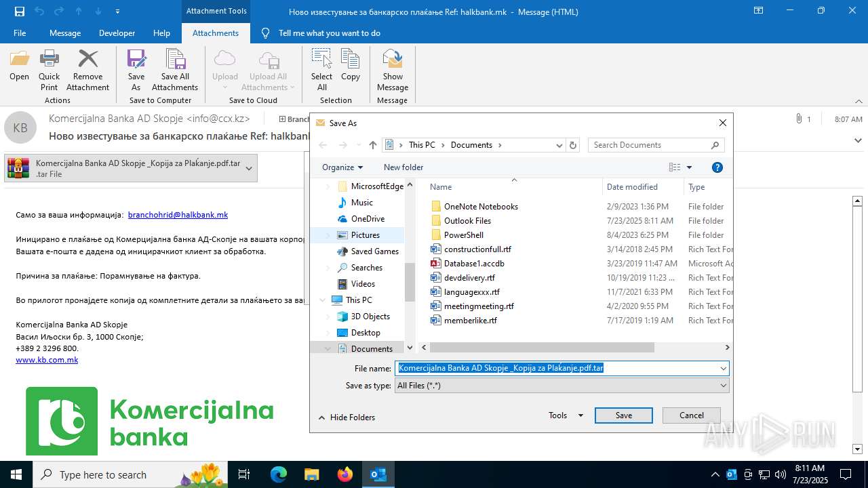This screenshot has height=488, width=868.
Task: Select OneDrive in navigation pane
Action: coord(368,219)
